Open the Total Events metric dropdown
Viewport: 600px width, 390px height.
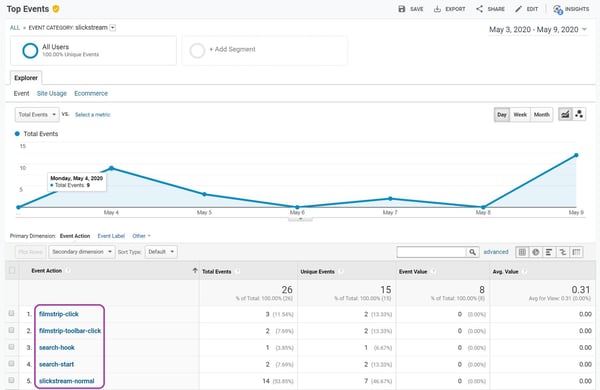click(37, 114)
